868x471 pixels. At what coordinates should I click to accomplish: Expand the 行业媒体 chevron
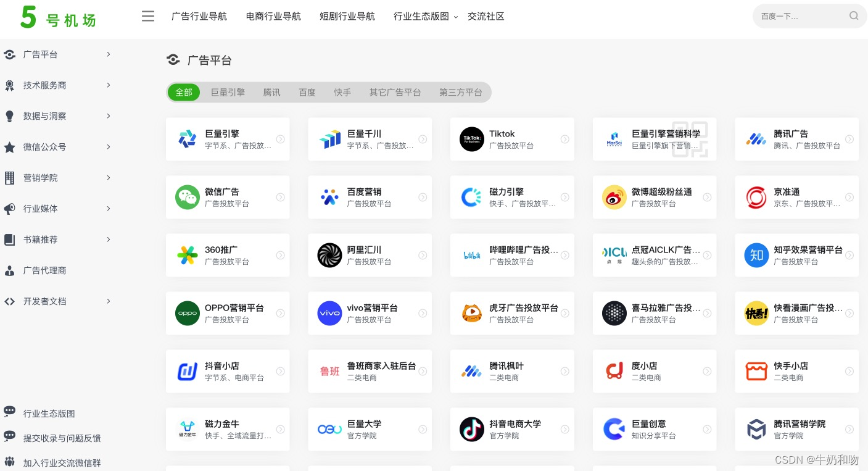pyautogui.click(x=109, y=209)
